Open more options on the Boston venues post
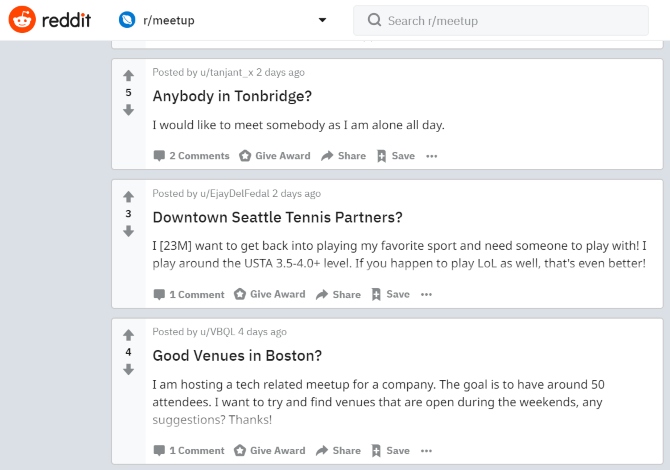 coord(426,451)
